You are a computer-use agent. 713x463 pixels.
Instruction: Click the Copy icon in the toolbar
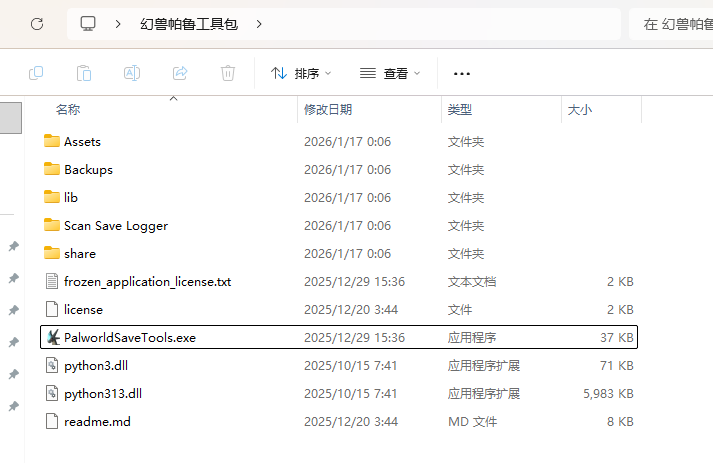coord(36,73)
